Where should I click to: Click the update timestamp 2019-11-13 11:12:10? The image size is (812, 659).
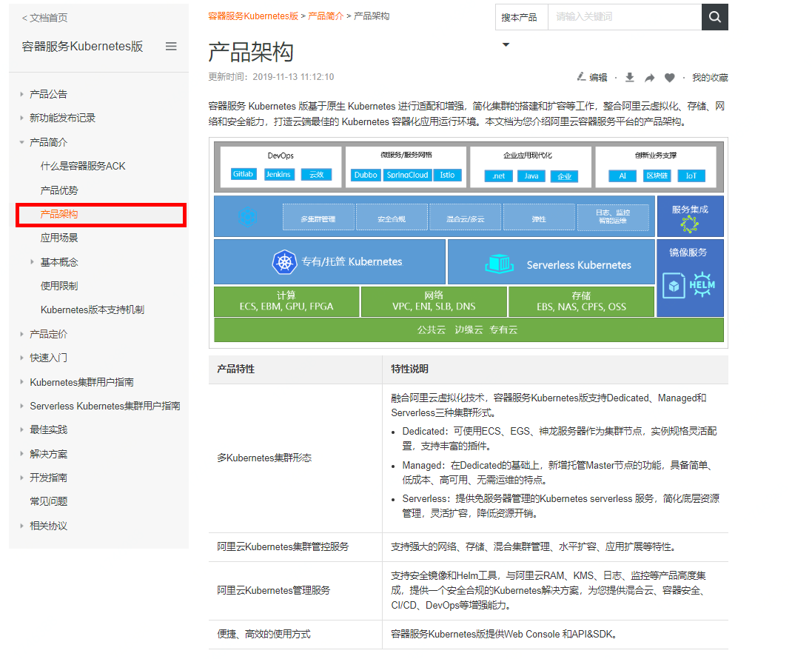tap(293, 77)
